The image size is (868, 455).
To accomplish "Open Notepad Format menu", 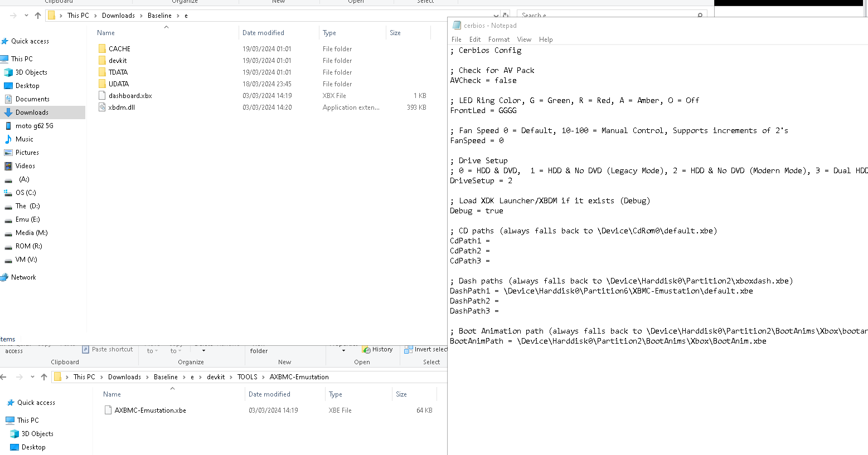I will click(x=499, y=40).
